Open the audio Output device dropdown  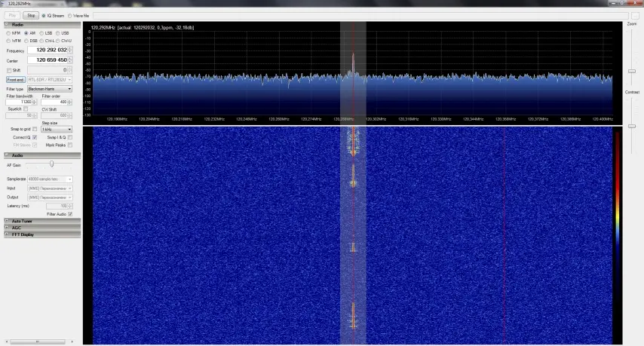50,197
